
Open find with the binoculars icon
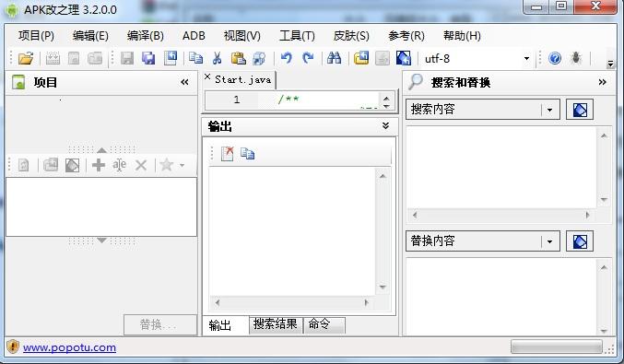(x=334, y=58)
